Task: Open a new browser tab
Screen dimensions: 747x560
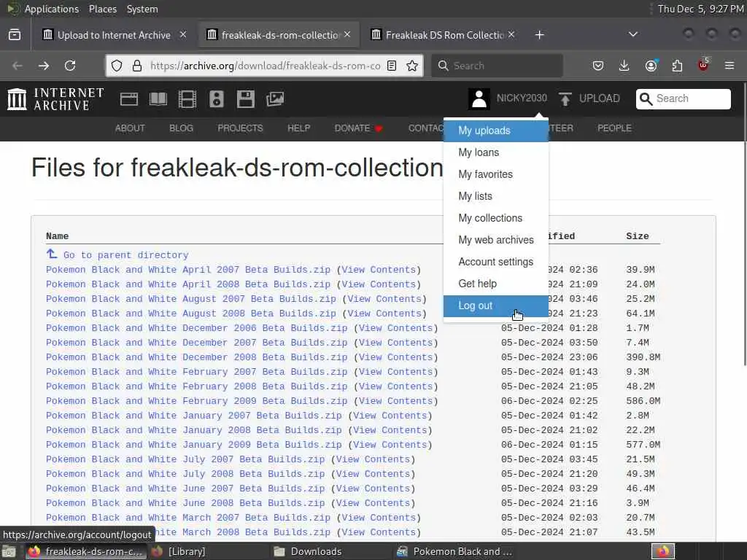Action: click(539, 35)
